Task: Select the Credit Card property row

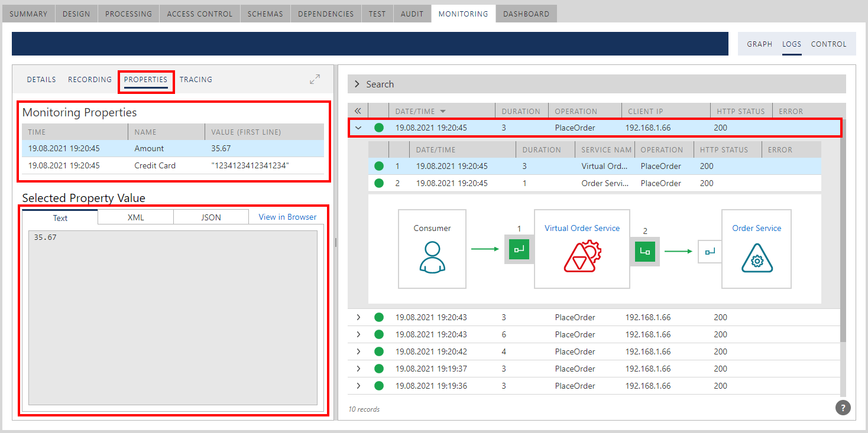Action: point(173,165)
